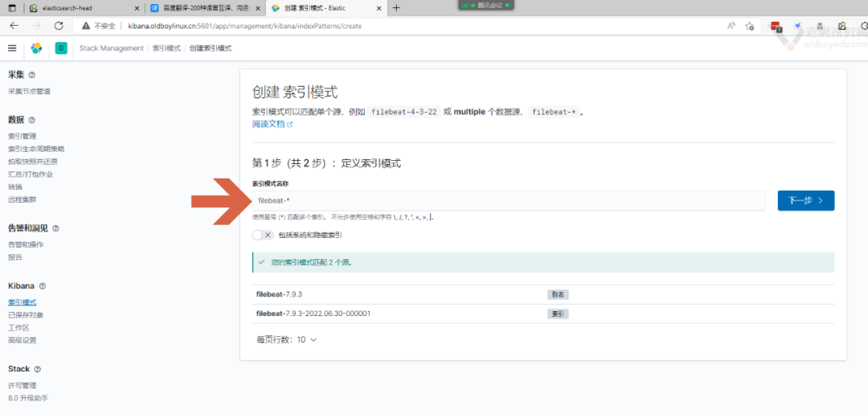
Task: Open the green D space avatar
Action: [61, 49]
